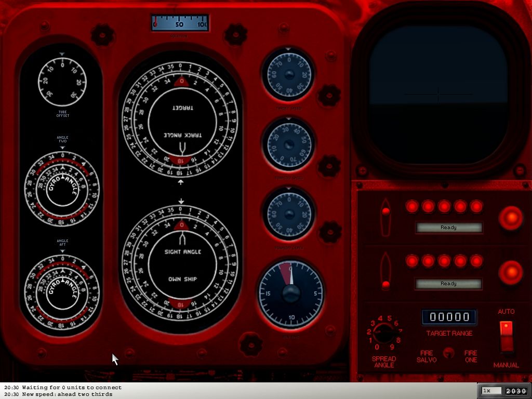Click the run time stopwatch dial

291,294
